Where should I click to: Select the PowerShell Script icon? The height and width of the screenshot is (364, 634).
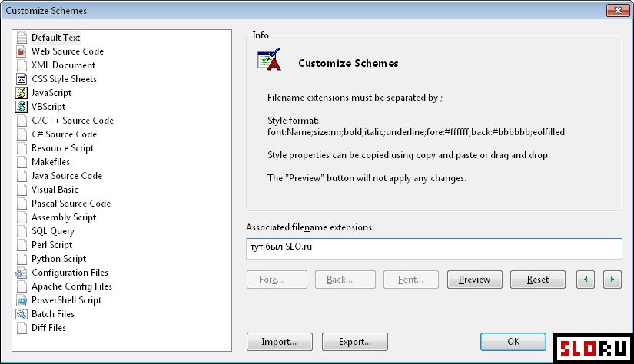[22, 300]
